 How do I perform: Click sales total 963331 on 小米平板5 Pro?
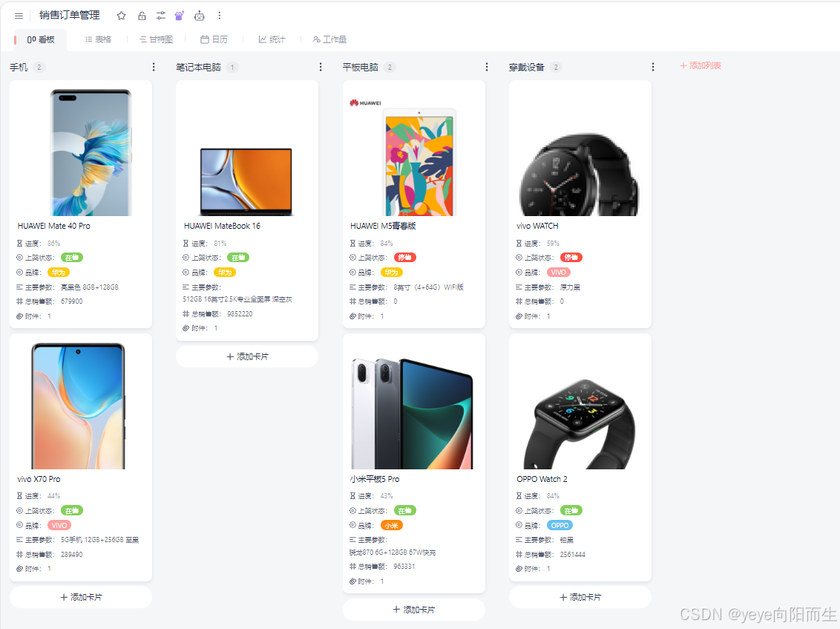(404, 567)
